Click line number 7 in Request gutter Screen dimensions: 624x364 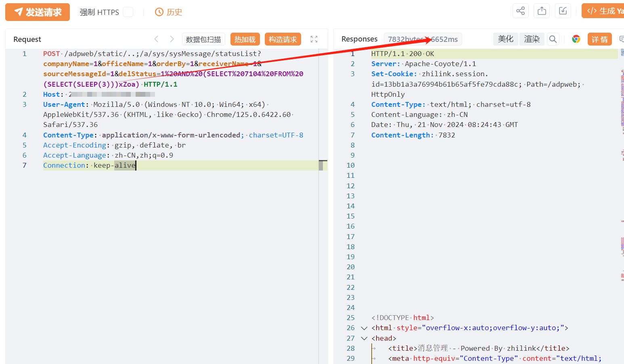pos(25,165)
